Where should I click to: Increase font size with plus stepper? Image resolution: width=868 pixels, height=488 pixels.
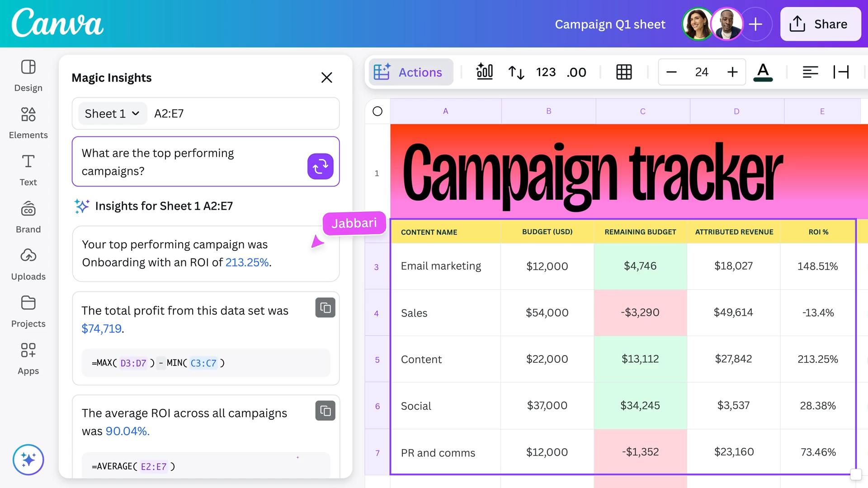[732, 72]
